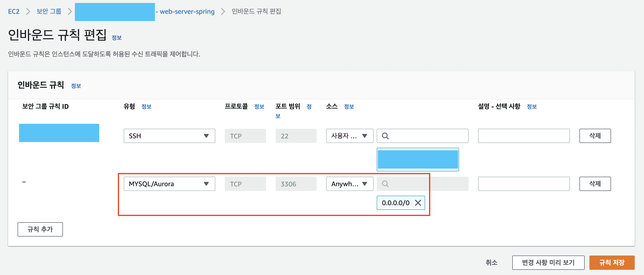Click 정보 link beside 소스 column
This screenshot has width=644, height=275.
click(x=349, y=106)
